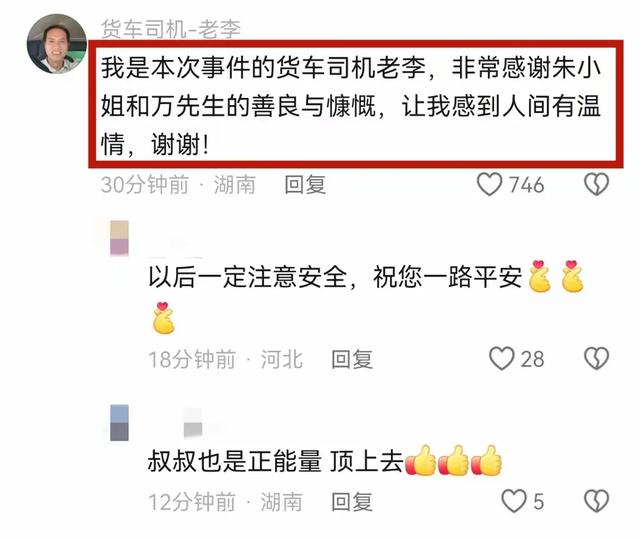Reply to the 18分钟前 河北 comment

click(x=352, y=359)
